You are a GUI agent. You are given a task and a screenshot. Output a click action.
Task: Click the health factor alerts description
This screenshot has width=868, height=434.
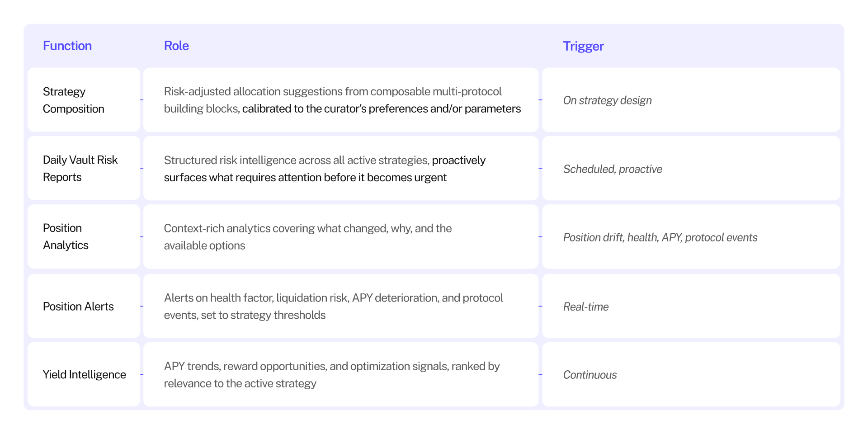(x=334, y=306)
